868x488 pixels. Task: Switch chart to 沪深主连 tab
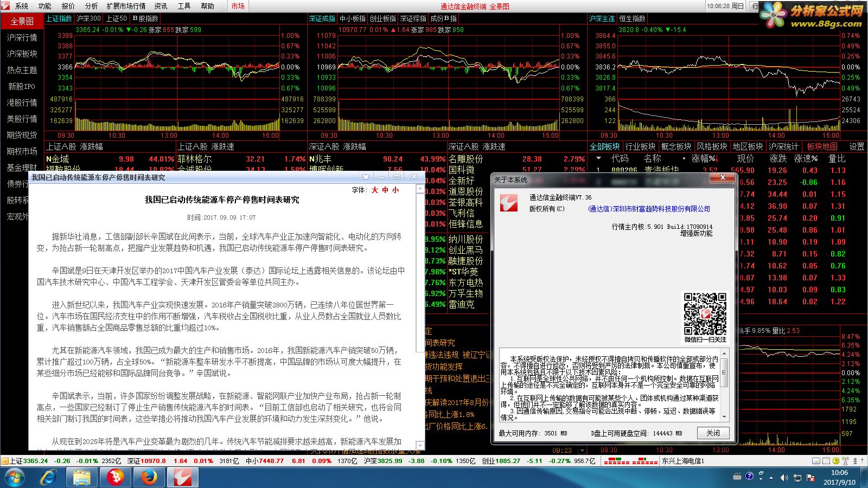pyautogui.click(x=602, y=18)
